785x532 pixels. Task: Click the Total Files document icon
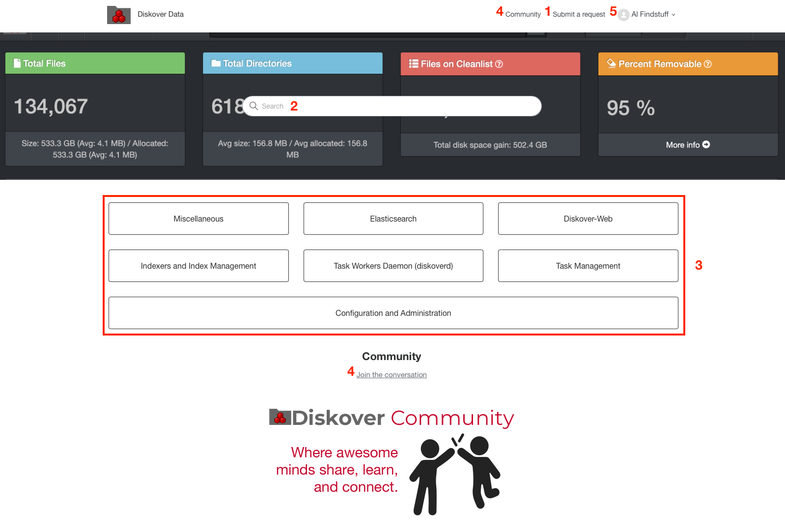[x=17, y=63]
